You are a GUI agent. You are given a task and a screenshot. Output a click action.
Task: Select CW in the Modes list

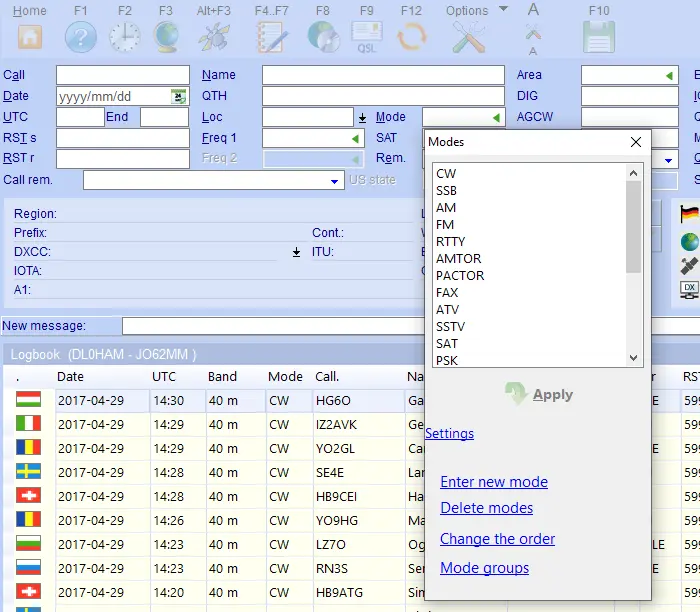coord(446,174)
